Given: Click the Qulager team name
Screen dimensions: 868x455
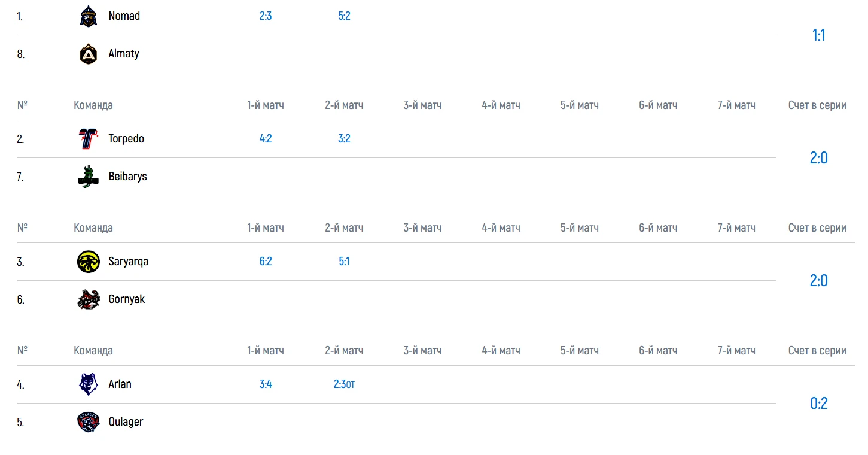Looking at the screenshot, I should [x=126, y=422].
